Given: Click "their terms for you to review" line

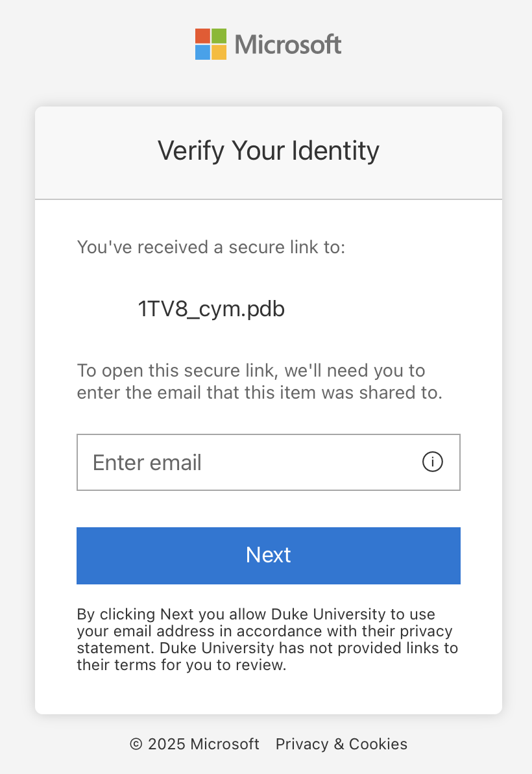Looking at the screenshot, I should (182, 665).
